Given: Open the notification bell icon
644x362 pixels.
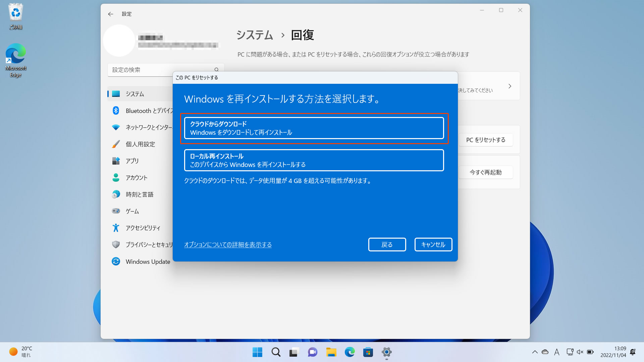Looking at the screenshot, I should (x=633, y=352).
